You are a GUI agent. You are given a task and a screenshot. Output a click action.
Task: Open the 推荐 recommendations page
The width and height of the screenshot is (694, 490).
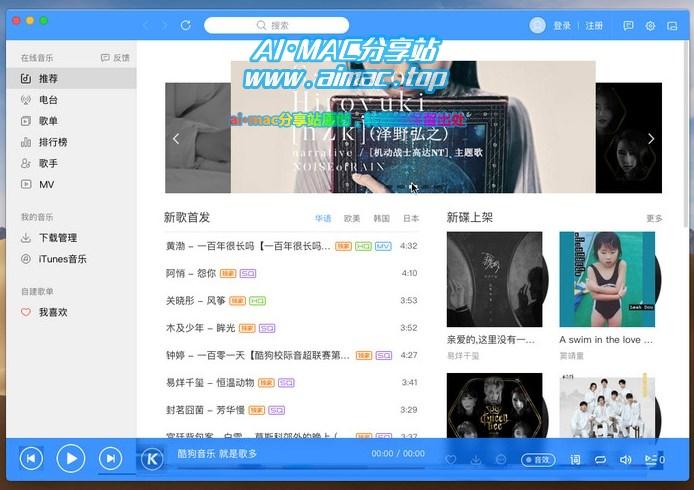71,79
